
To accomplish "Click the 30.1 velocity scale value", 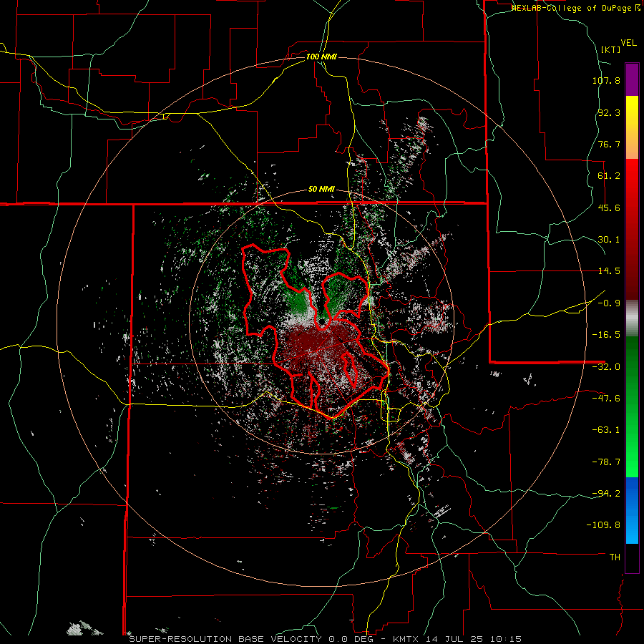I will pyautogui.click(x=609, y=240).
